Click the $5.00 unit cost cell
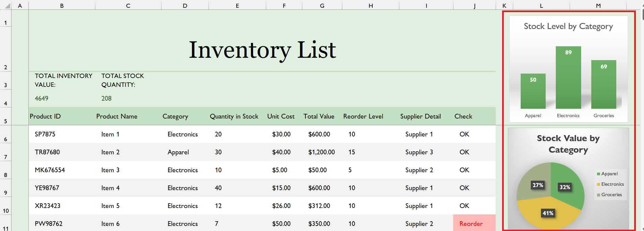 point(284,170)
